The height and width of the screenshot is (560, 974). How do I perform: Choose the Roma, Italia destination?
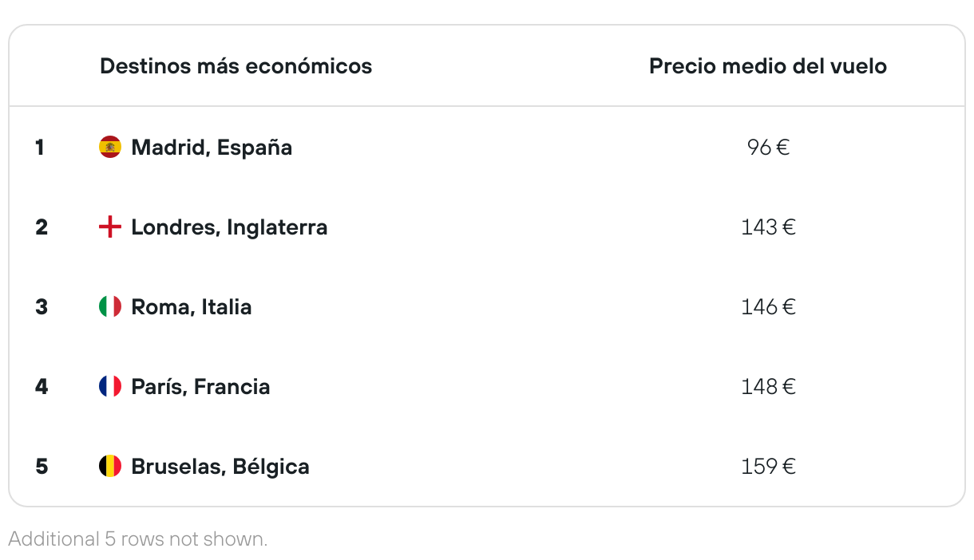pyautogui.click(x=192, y=307)
